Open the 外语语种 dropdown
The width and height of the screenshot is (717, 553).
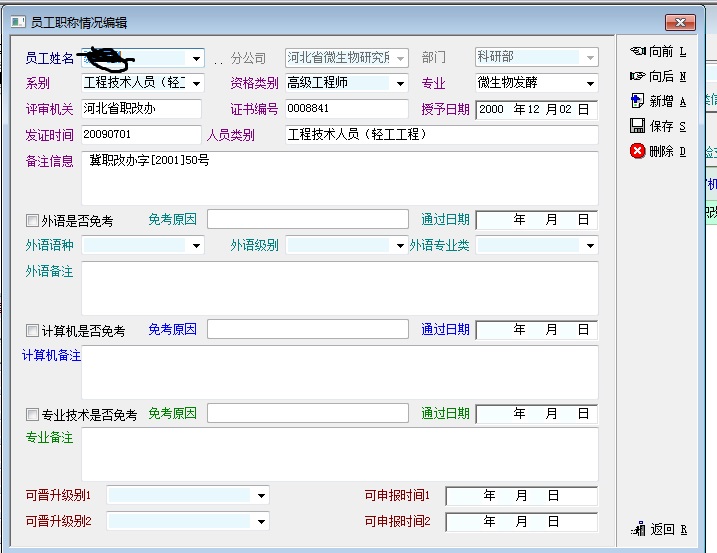point(196,246)
